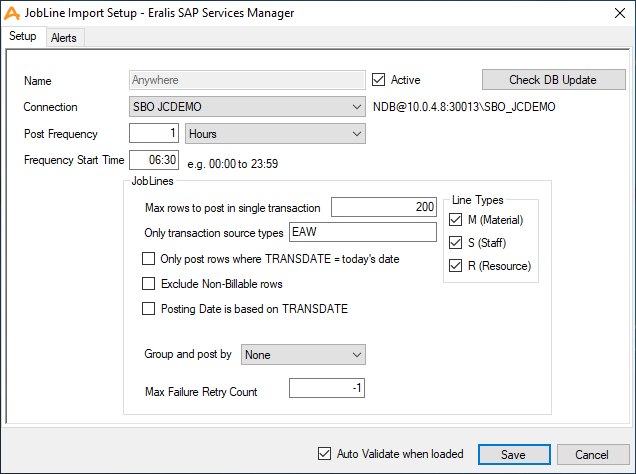
Task: Enable Only post rows where TRANSDATE is today
Action: [149, 259]
